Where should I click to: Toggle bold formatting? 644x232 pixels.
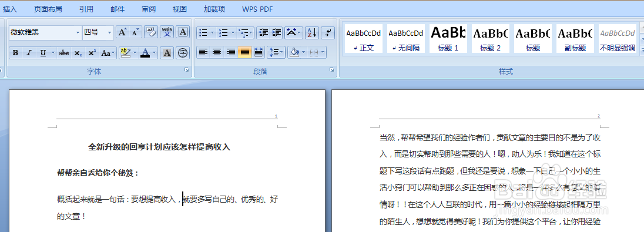[x=16, y=52]
